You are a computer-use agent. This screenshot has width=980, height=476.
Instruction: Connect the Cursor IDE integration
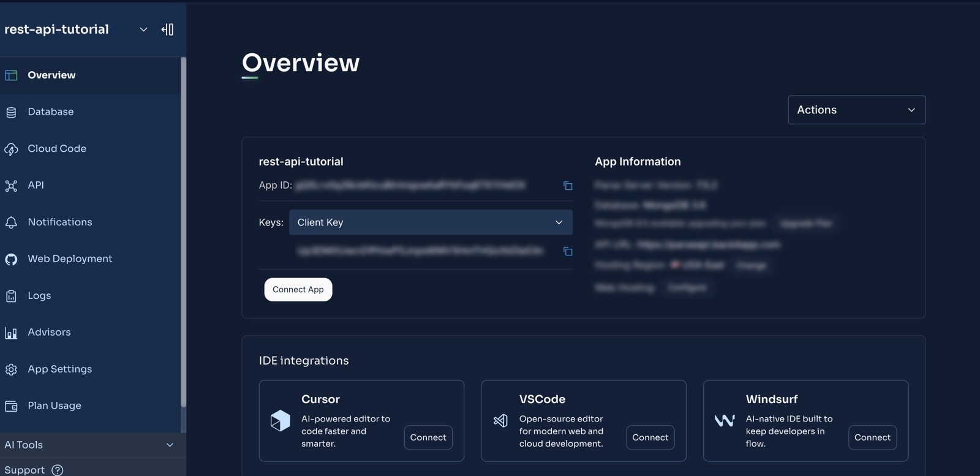(x=428, y=437)
